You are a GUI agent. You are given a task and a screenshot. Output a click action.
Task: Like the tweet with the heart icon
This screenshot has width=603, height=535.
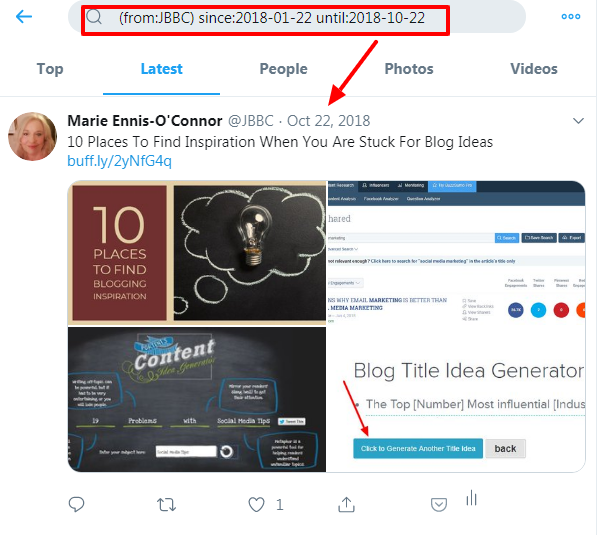257,504
